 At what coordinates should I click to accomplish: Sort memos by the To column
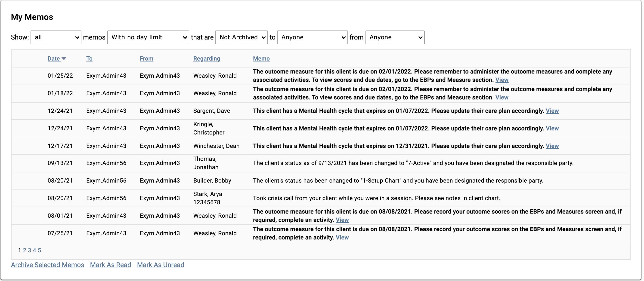coord(89,58)
